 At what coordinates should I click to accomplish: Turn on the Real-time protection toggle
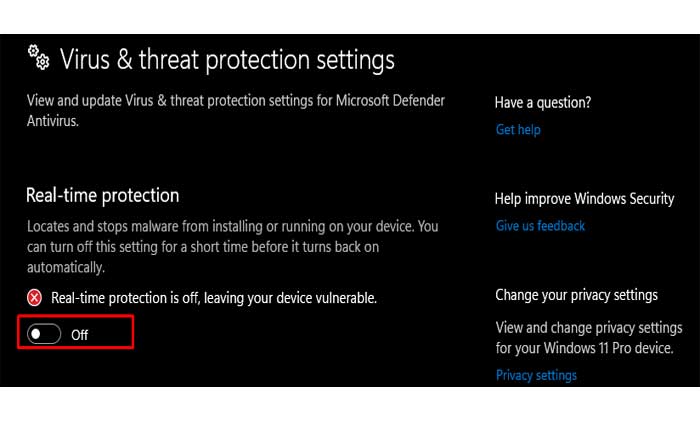tap(45, 335)
